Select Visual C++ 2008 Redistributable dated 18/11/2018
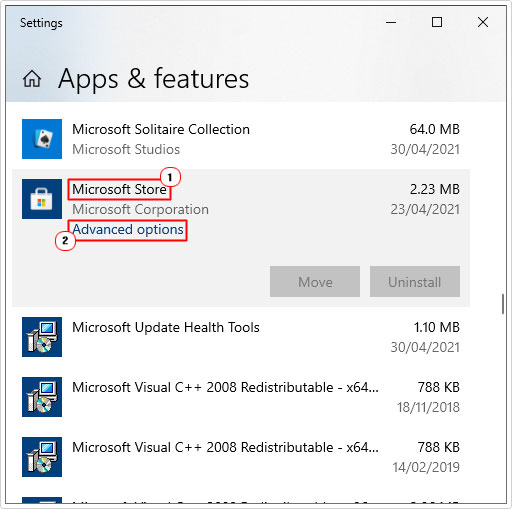The height and width of the screenshot is (509, 512). [x=241, y=397]
